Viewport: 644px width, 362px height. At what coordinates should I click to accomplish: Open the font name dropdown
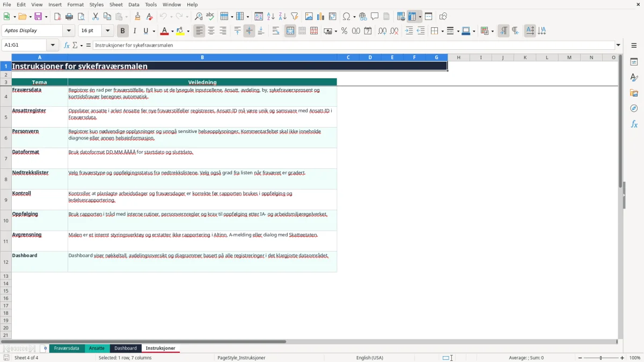click(69, 31)
